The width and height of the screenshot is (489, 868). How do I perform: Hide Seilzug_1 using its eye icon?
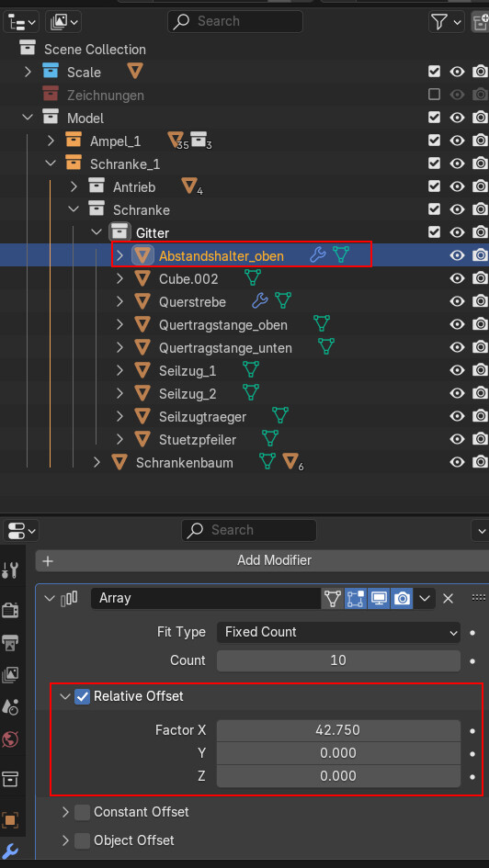tap(457, 370)
